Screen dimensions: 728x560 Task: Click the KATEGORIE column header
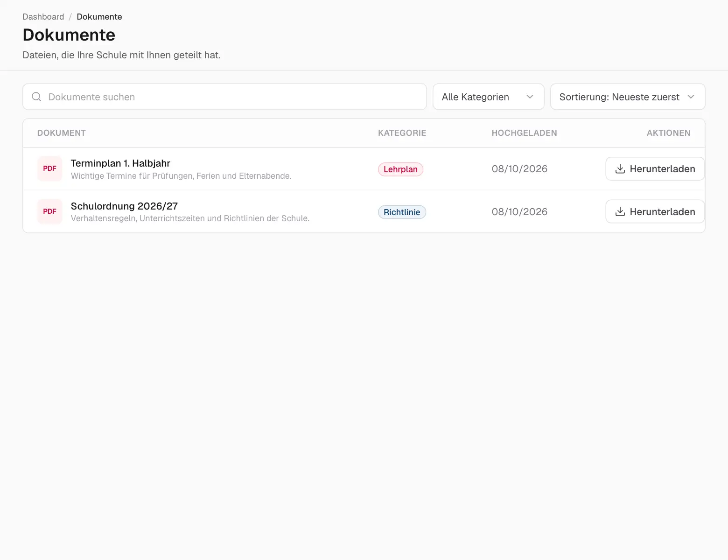click(402, 133)
